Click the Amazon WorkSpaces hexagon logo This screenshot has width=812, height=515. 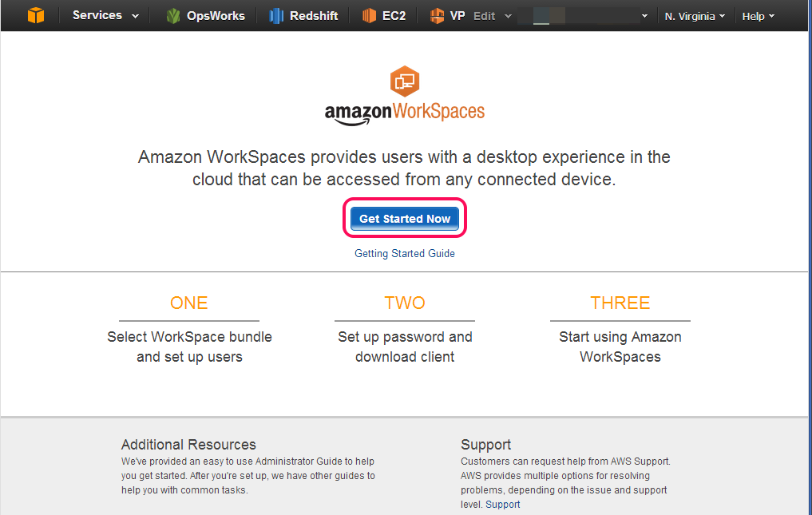click(x=405, y=81)
